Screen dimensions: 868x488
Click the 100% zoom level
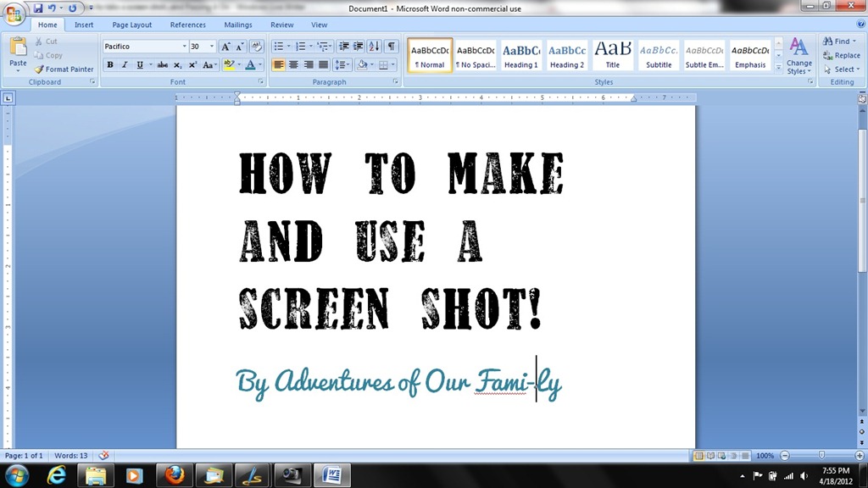[x=765, y=455]
